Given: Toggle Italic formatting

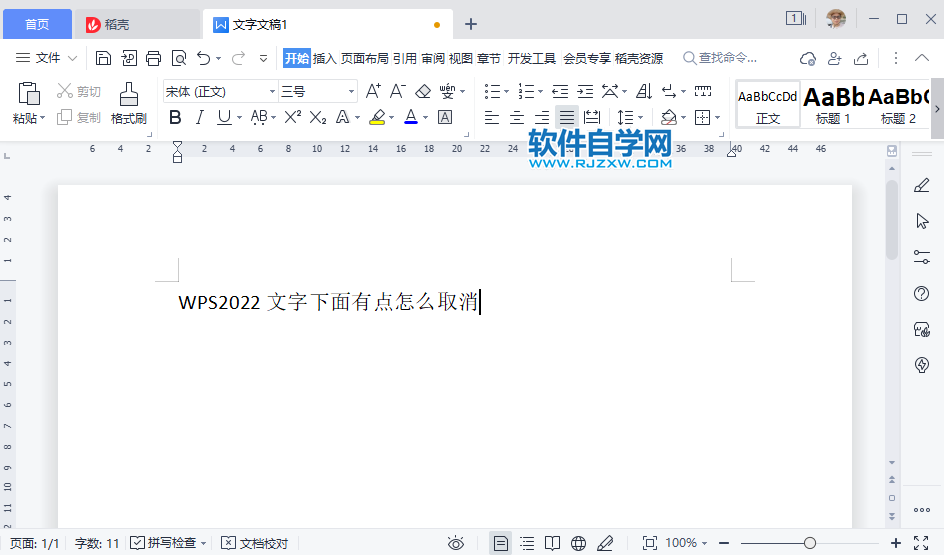Looking at the screenshot, I should pos(200,117).
